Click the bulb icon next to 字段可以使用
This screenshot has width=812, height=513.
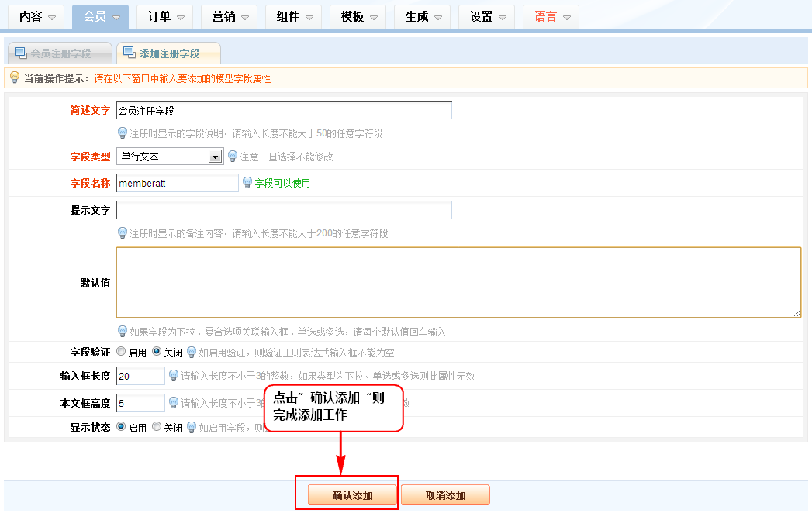[247, 183]
